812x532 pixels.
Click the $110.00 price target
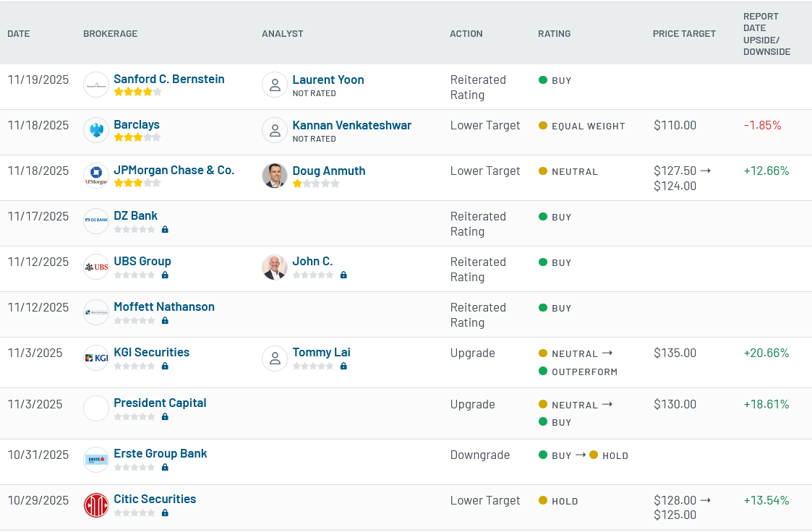[x=675, y=125]
